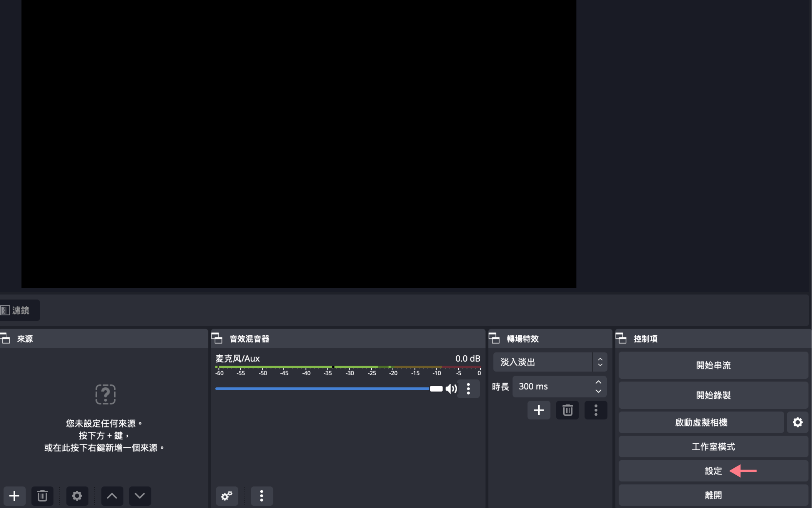
Task: Click 設定 settings button
Action: pos(713,471)
